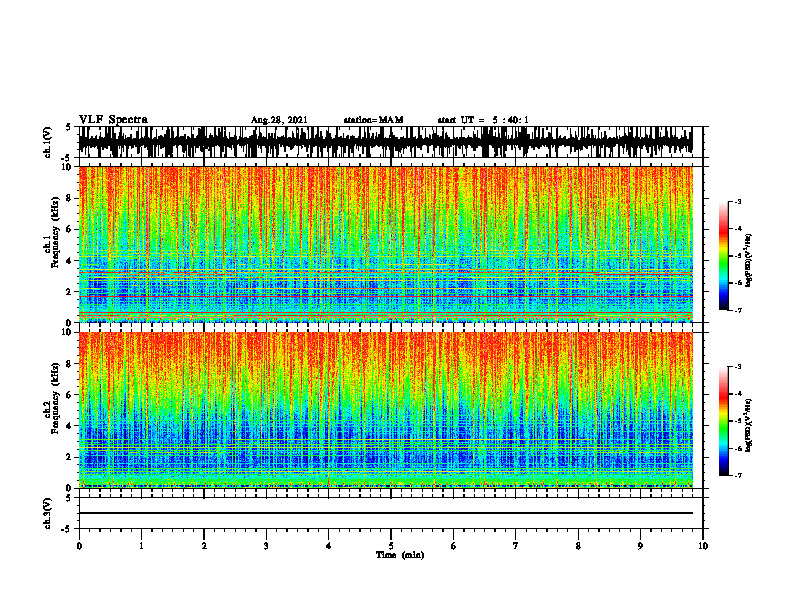Click time axis tick label "9"
This screenshot has width=792, height=612.
click(640, 546)
